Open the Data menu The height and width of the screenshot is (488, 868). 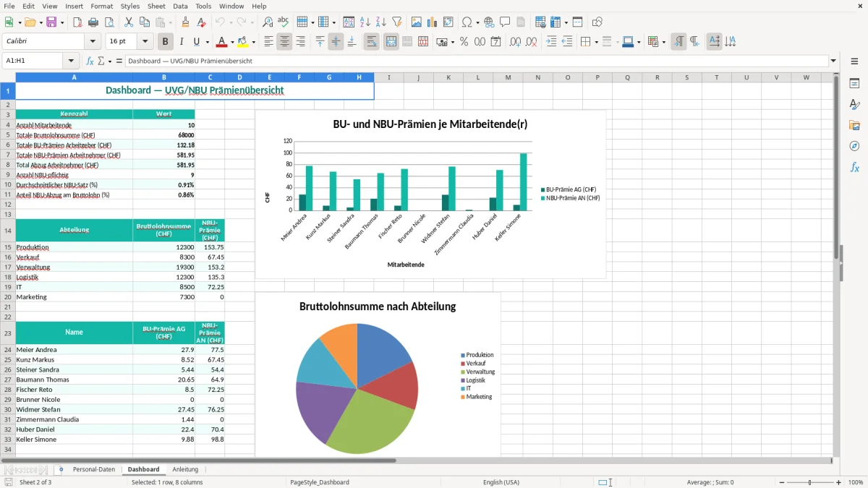180,6
